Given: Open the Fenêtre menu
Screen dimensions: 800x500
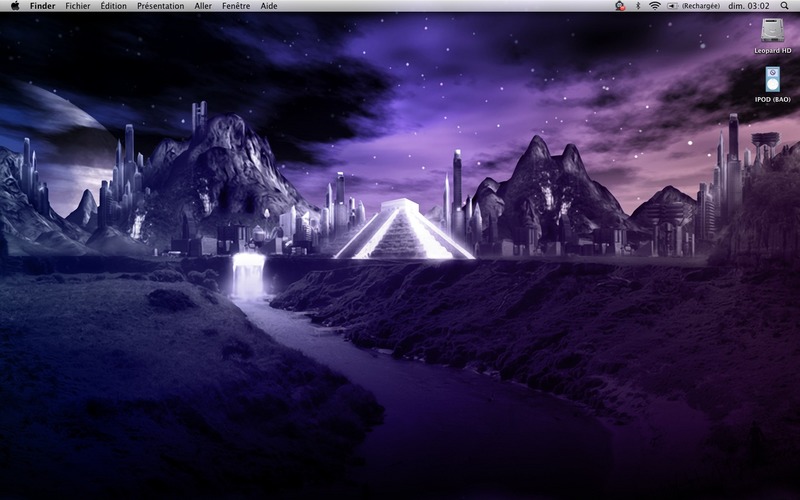Looking at the screenshot, I should point(236,6).
